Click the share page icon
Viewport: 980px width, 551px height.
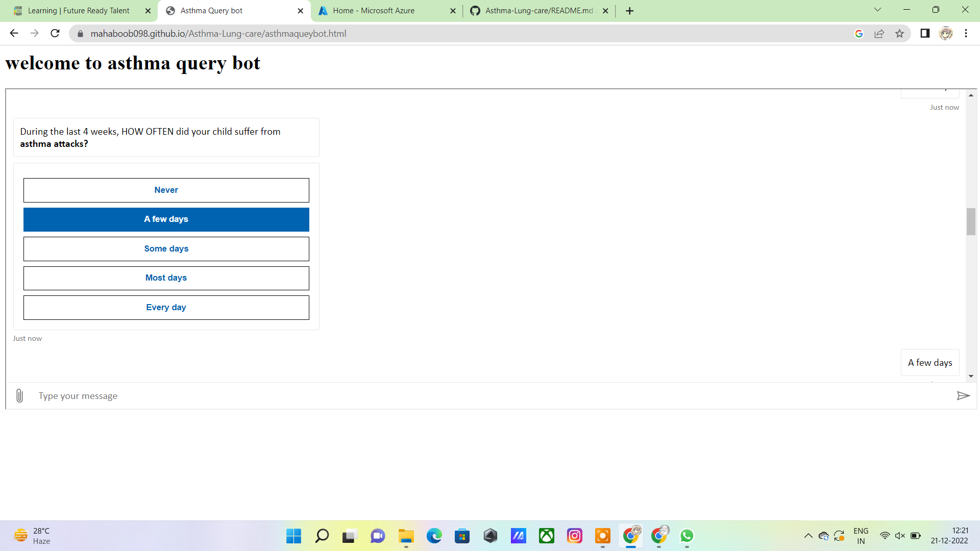(x=879, y=34)
